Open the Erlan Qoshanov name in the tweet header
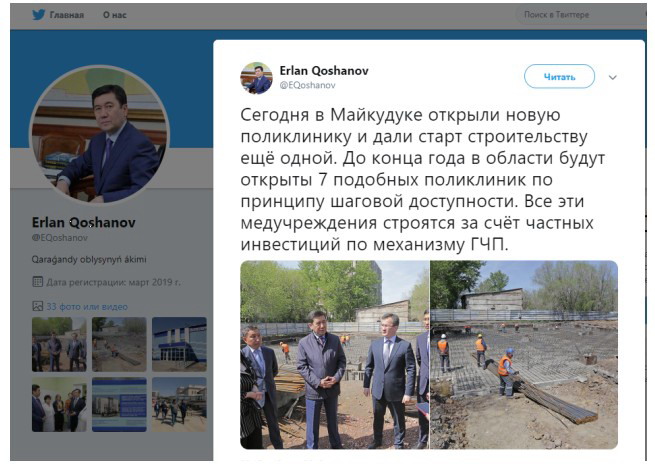 pos(324,71)
